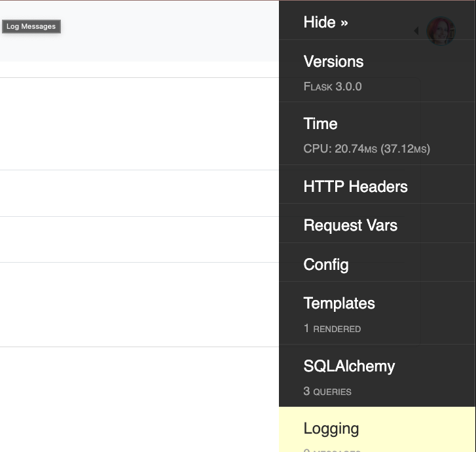Click the Flask 3.0.0 version subtitle
Screen dimensions: 476x452
333,86
